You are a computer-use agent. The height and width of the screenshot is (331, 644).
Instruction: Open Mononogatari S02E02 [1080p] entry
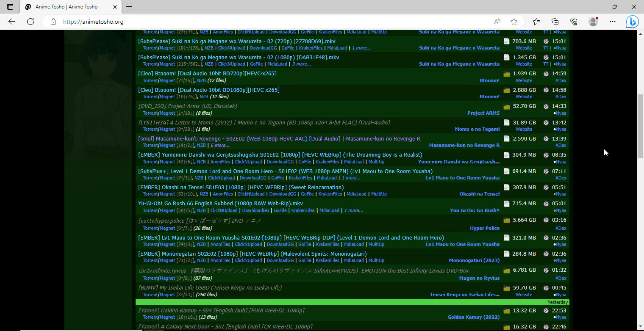(x=253, y=254)
